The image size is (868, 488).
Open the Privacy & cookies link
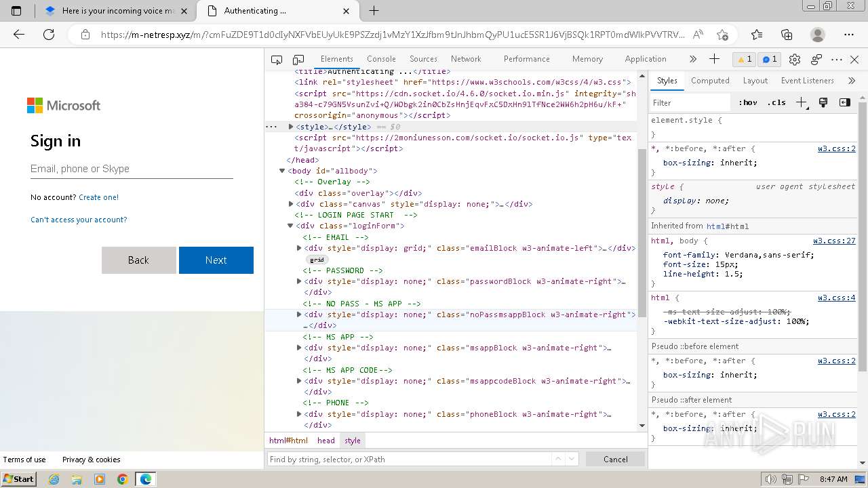[92, 460]
